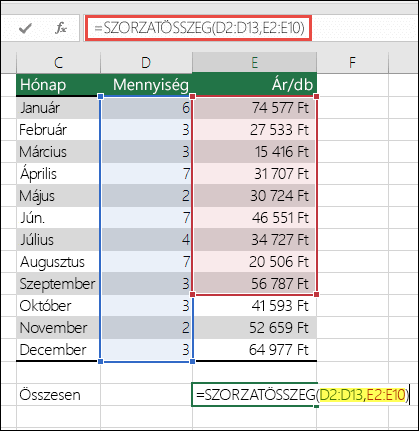Click the 20 506 Ft price cell
The width and height of the screenshot is (419, 431).
point(254,262)
